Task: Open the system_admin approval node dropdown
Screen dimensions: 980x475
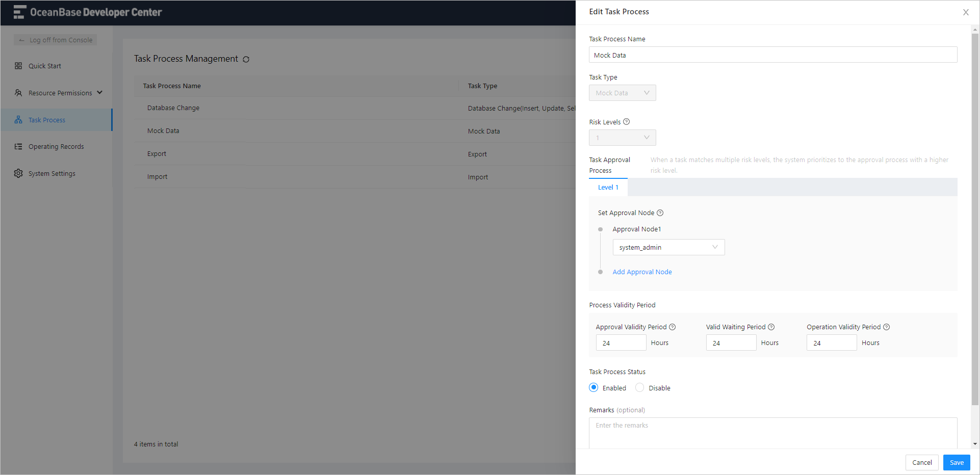Action: [x=668, y=247]
